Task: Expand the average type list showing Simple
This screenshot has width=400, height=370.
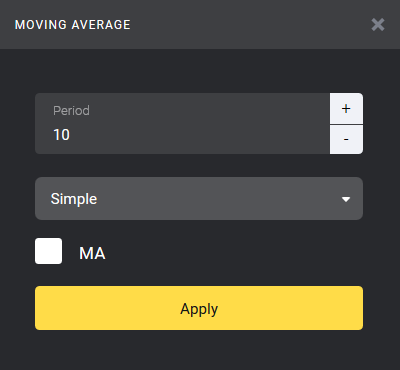Action: 199,198
